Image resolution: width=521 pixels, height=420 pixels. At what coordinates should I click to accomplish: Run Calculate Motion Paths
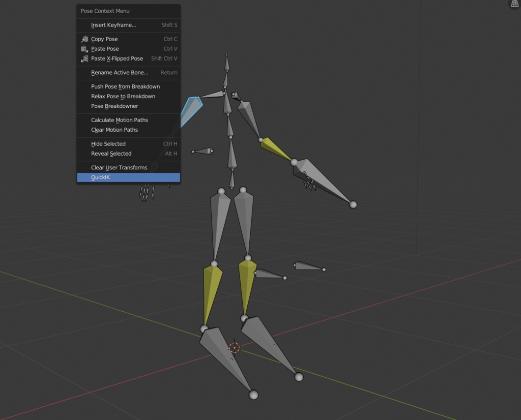coord(118,120)
